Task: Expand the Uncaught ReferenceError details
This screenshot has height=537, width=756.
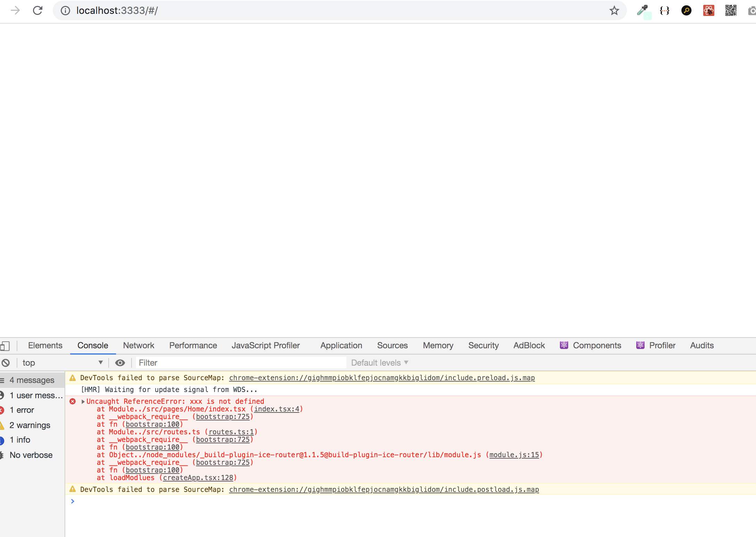Action: coord(83,401)
